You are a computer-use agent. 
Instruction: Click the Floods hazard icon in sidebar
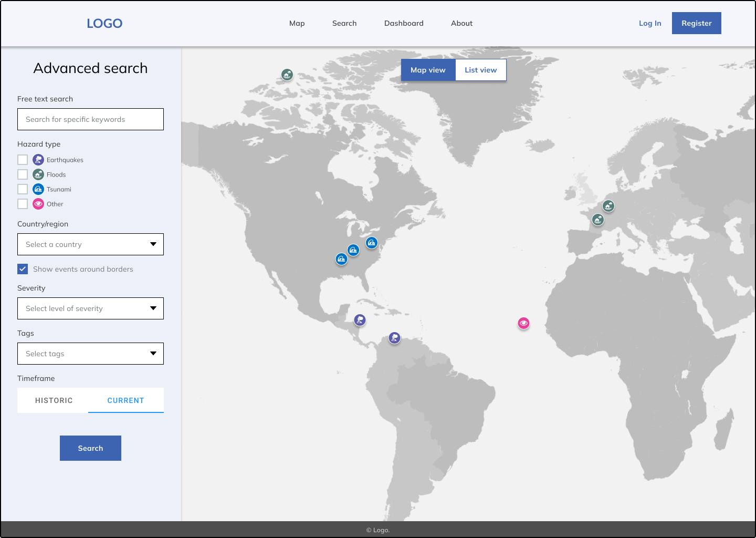coord(38,174)
